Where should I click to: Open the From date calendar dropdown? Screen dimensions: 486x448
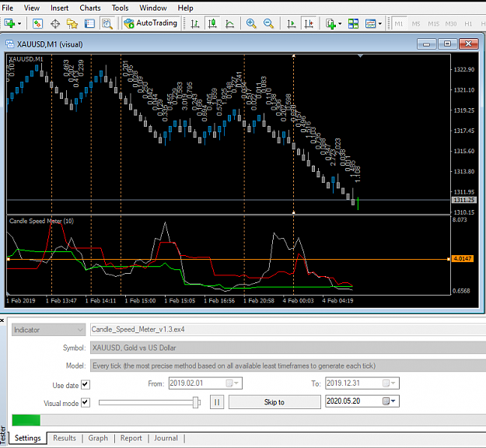click(x=233, y=383)
